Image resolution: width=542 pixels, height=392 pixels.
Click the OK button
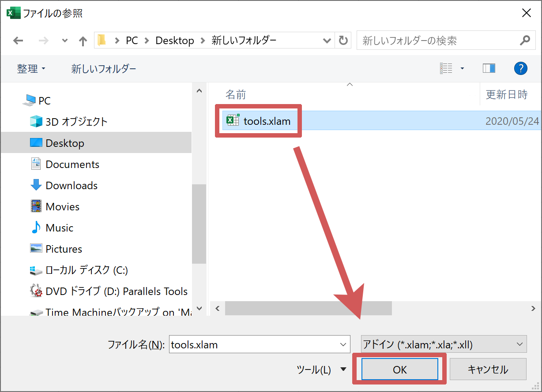click(x=399, y=370)
